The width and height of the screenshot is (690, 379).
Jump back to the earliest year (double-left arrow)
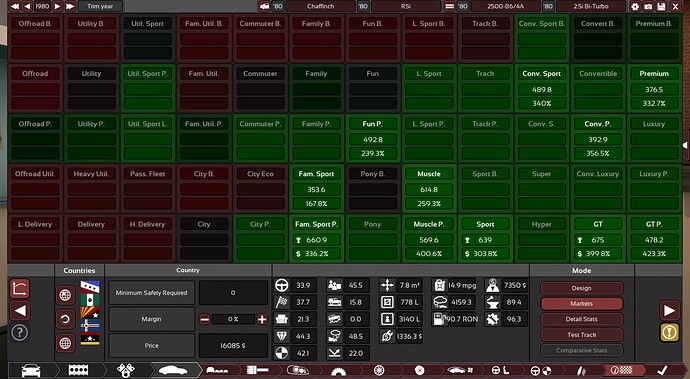15,6
